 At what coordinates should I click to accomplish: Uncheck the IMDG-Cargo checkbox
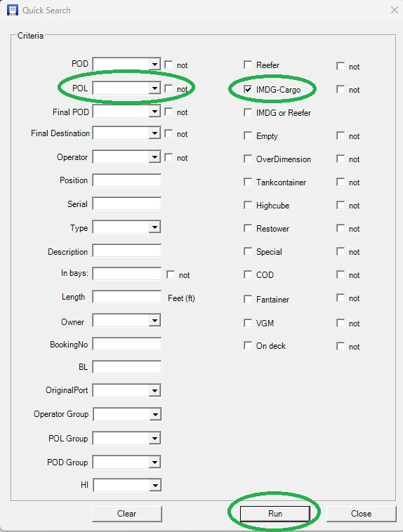(248, 90)
